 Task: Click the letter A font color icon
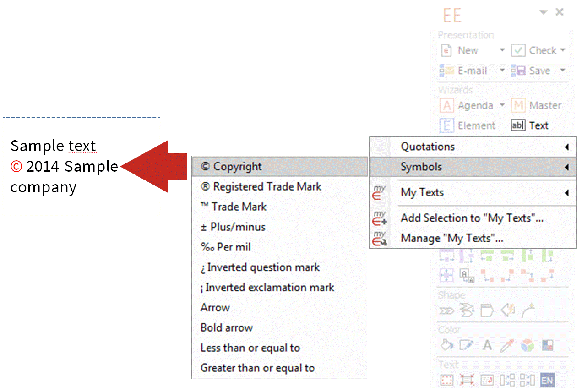click(487, 345)
